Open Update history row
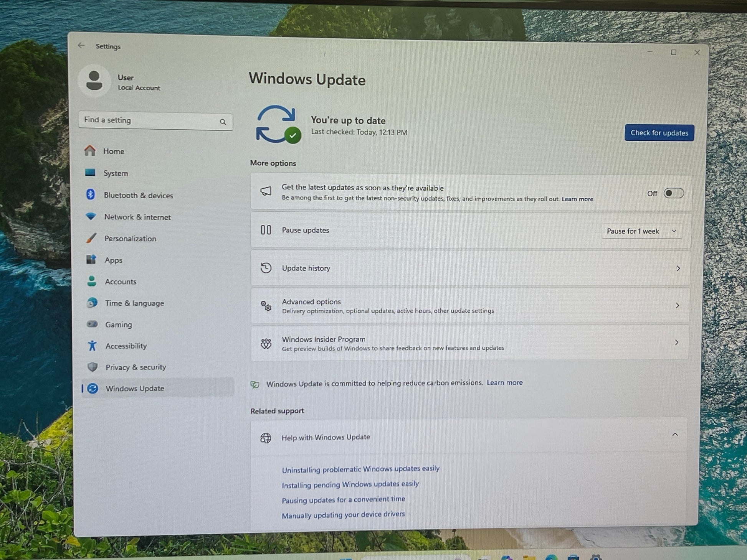This screenshot has height=560, width=747. coord(470,268)
